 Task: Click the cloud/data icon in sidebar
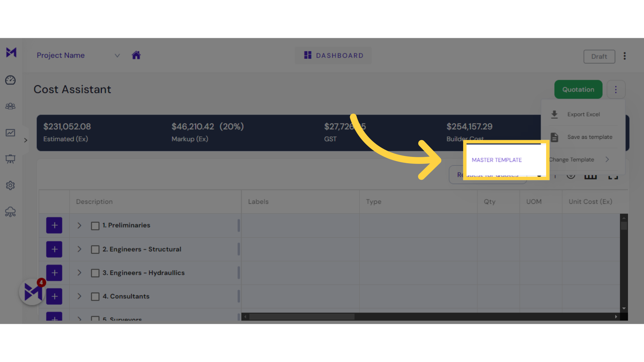click(x=11, y=212)
